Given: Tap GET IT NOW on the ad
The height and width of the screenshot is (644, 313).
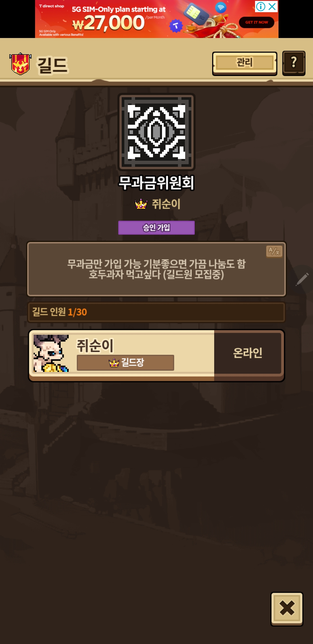Looking at the screenshot, I should (256, 22).
